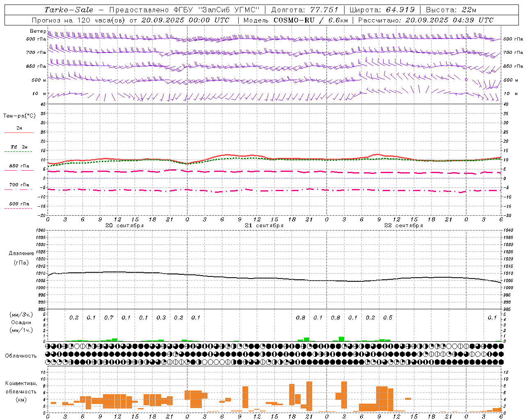525x420 pixels.
Task: Click the latitude value Широта: 64.919
Action: (382, 10)
